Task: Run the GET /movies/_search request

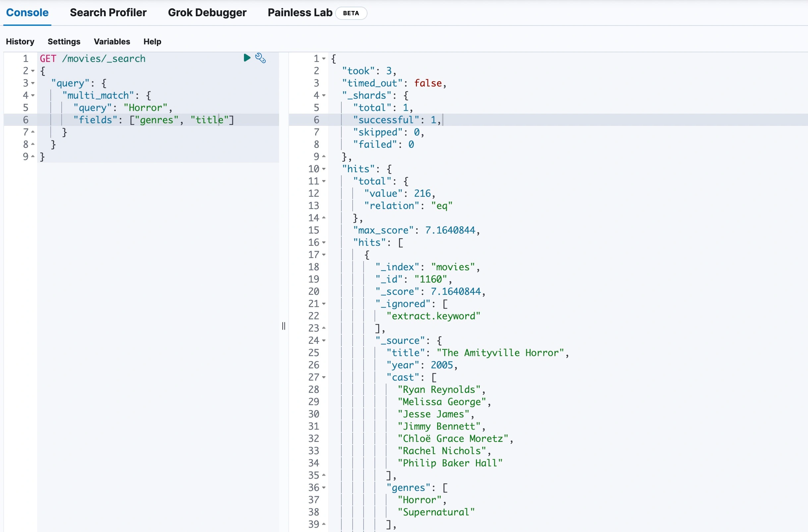Action: click(x=247, y=58)
